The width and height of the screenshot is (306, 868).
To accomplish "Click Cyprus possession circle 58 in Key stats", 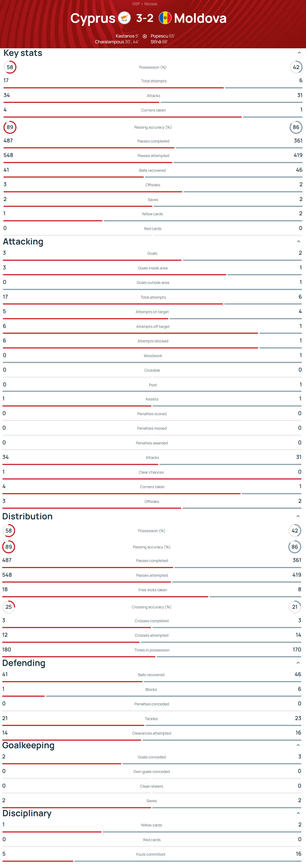I will (x=10, y=67).
